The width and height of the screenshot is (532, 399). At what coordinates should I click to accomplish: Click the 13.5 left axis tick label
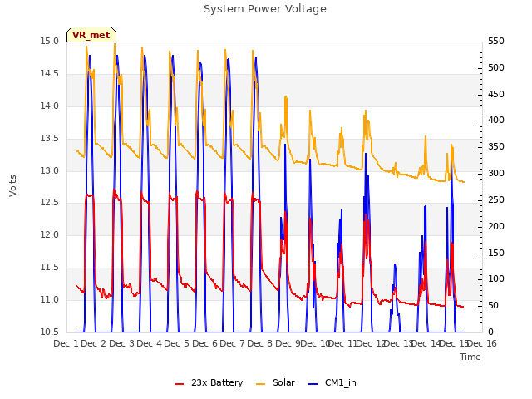point(50,139)
